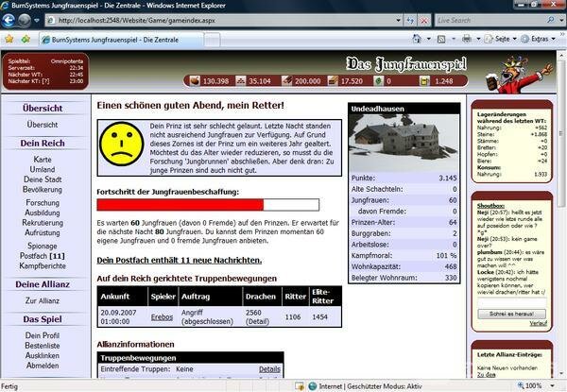The height and width of the screenshot is (392, 567).
Task: Expand the address bar history dropdown
Action: click(x=399, y=21)
